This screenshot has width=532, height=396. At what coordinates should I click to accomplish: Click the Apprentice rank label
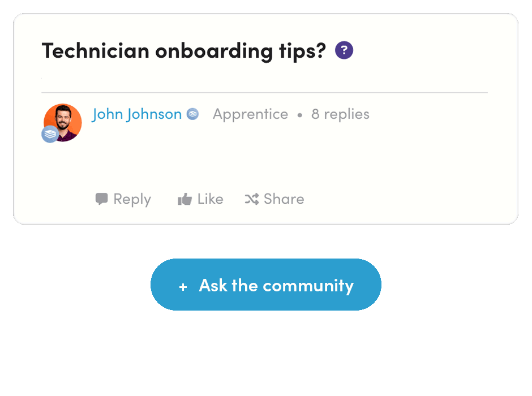[250, 114]
